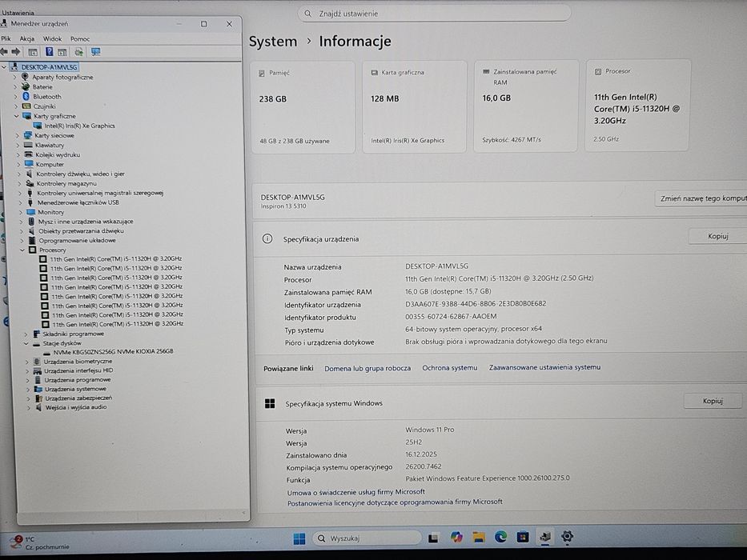
Task: Open Microsoft Store from the taskbar
Action: 523,537
